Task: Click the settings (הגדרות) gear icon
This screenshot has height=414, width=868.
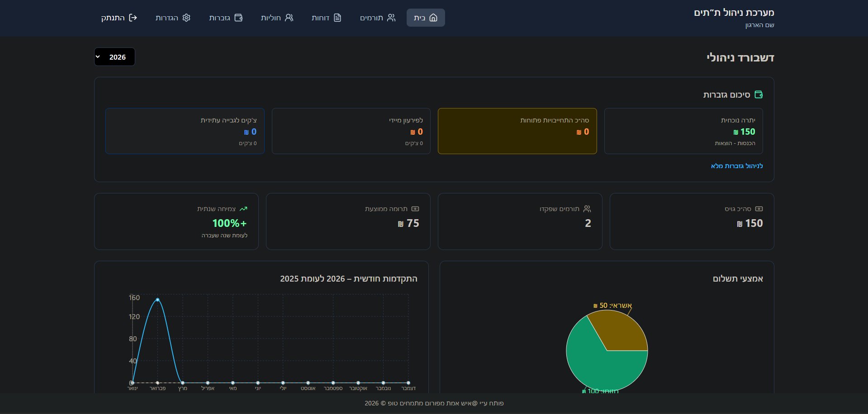Action: tap(186, 18)
